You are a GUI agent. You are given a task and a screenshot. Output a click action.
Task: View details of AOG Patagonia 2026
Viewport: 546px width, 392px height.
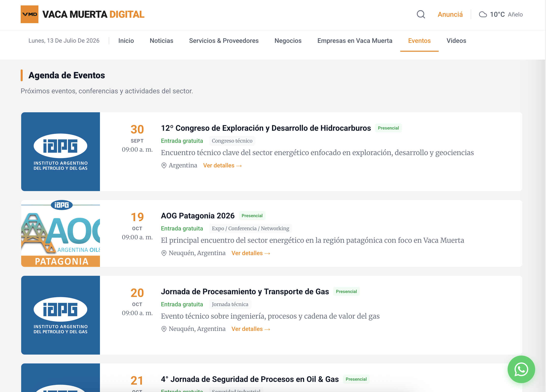[251, 253]
